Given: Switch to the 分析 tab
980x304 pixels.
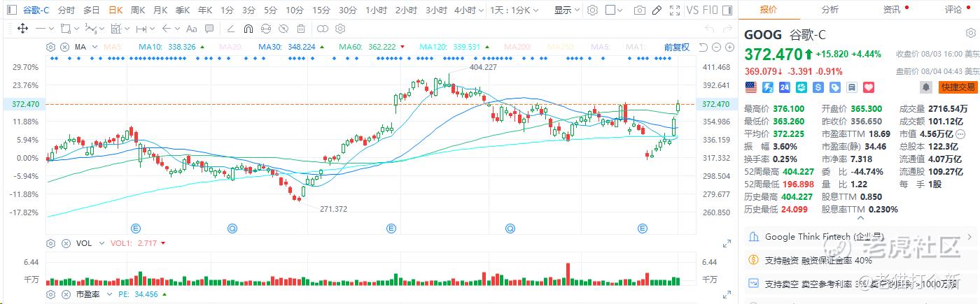Looking at the screenshot, I should [x=830, y=10].
